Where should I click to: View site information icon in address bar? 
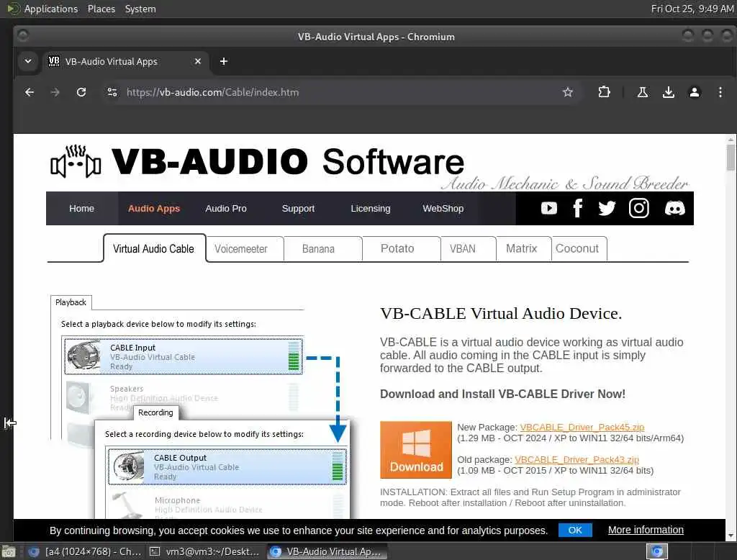coord(112,92)
